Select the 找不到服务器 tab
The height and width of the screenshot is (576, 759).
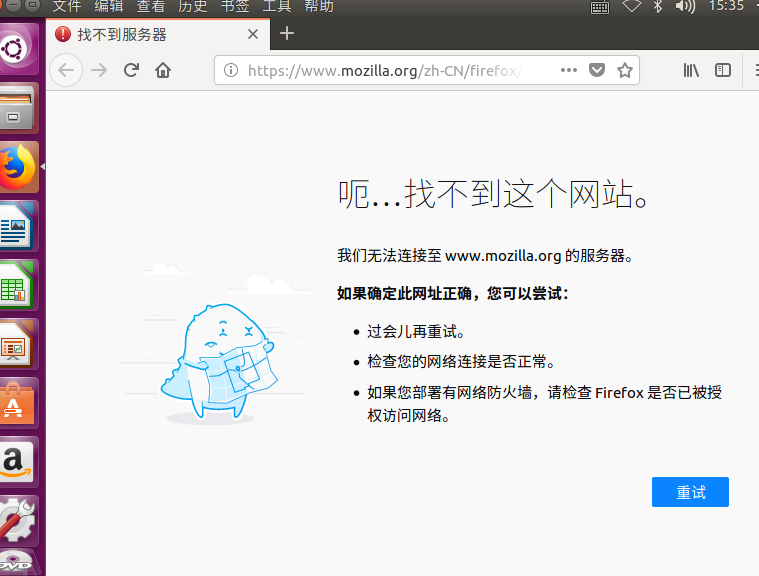(158, 34)
